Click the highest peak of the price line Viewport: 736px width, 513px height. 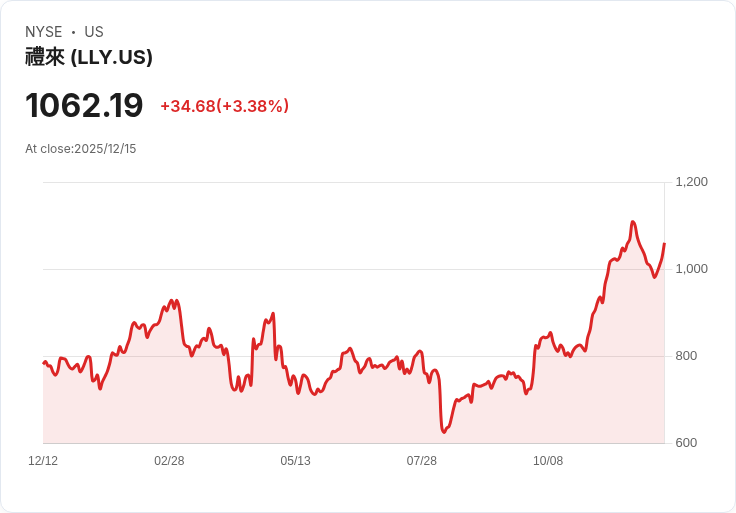click(x=633, y=222)
